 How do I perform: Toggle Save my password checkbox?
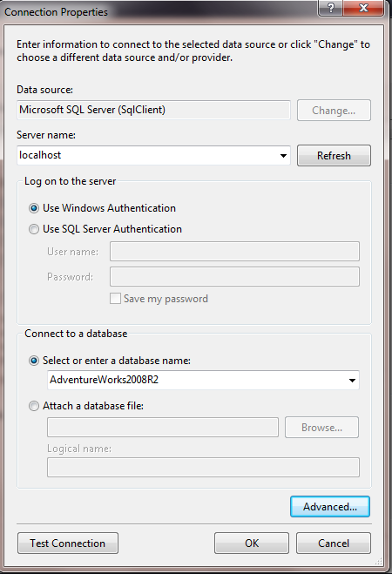click(x=115, y=299)
